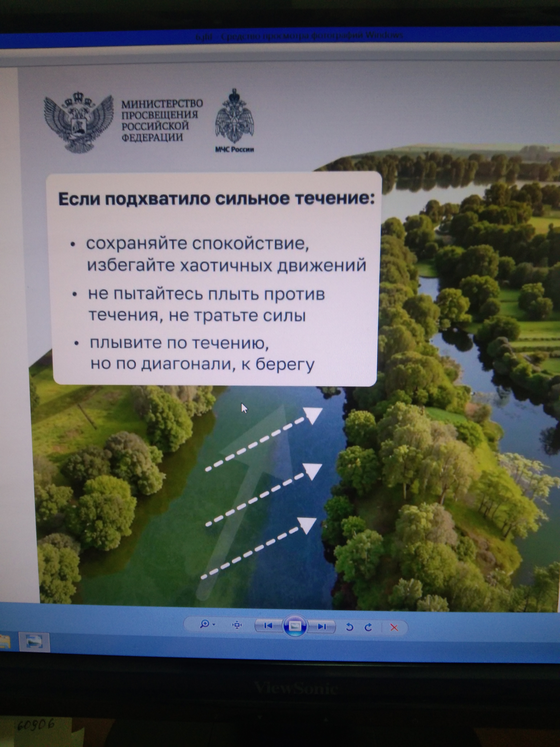The image size is (560, 747).
Task: Delete the photo with the red X
Action: click(394, 627)
